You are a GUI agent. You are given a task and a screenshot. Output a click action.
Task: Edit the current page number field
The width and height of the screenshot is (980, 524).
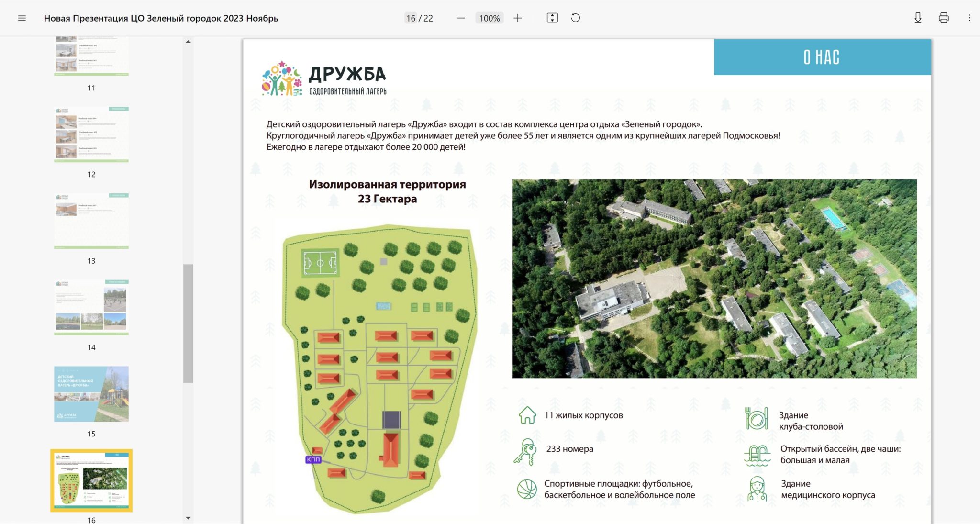(411, 18)
